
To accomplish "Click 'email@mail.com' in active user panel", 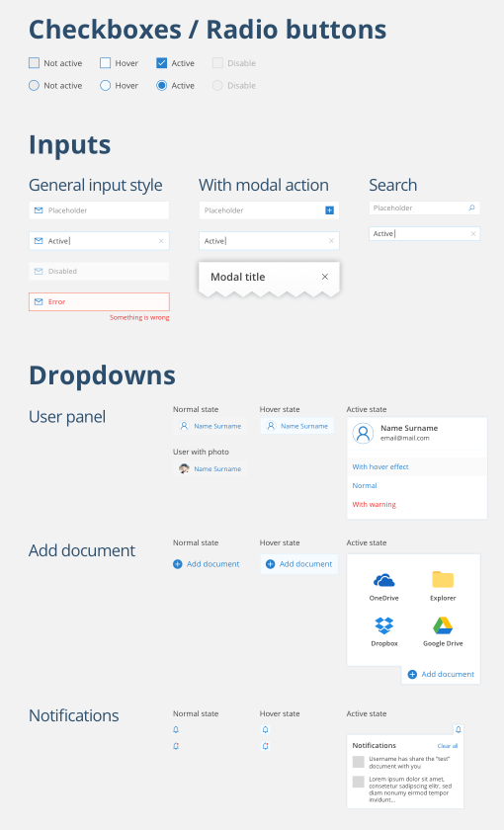I will click(x=405, y=439).
